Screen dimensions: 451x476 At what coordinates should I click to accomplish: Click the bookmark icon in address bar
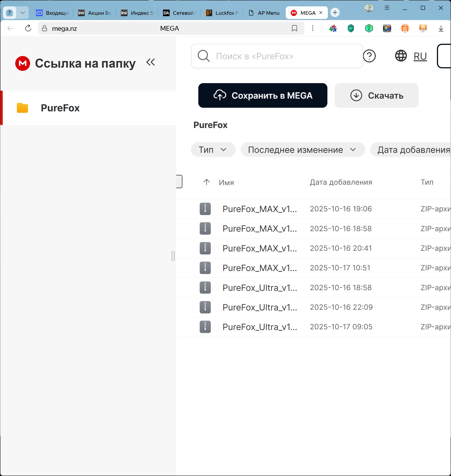coord(294,28)
